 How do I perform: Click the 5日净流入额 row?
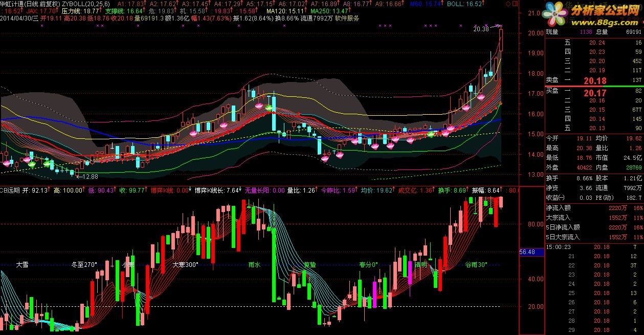[x=594, y=227]
